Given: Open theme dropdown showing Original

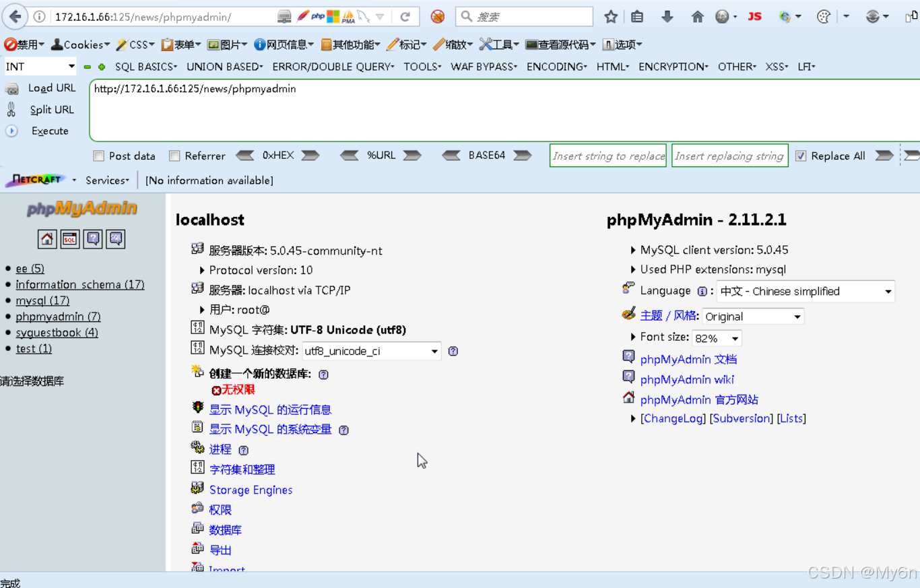Looking at the screenshot, I should click(x=753, y=317).
